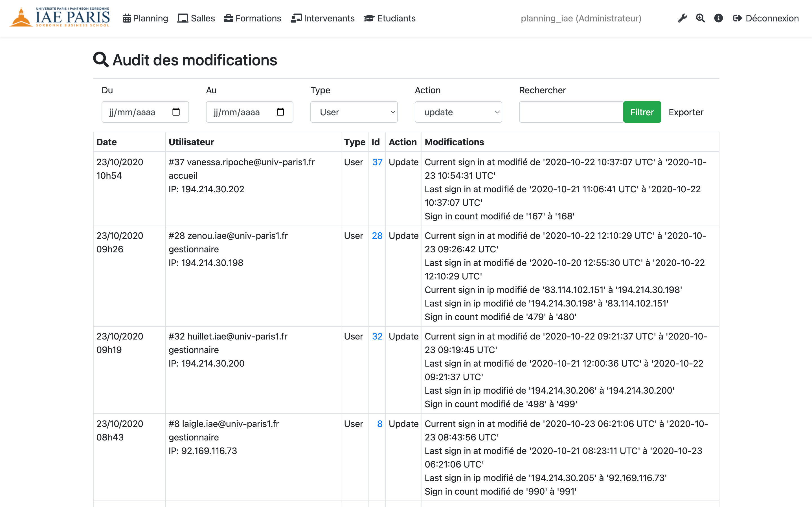The image size is (812, 507).
Task: Open Formations page
Action: (x=253, y=18)
